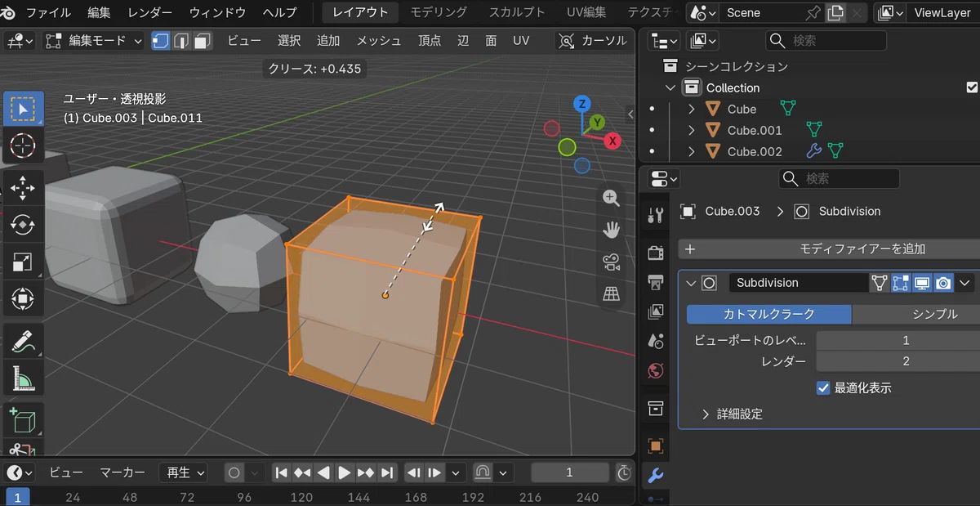Expand the Cube object in outliner
This screenshot has height=506, width=980.
coord(692,109)
